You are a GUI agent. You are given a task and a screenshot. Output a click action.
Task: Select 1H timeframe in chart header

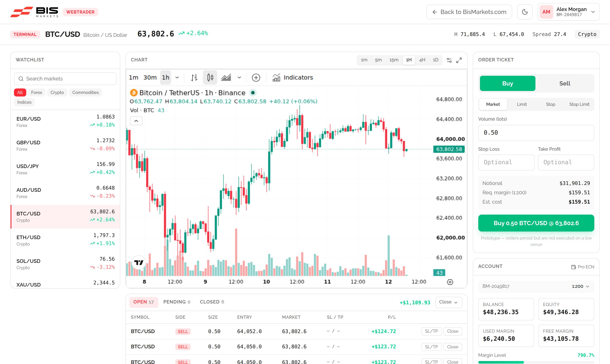coord(409,60)
